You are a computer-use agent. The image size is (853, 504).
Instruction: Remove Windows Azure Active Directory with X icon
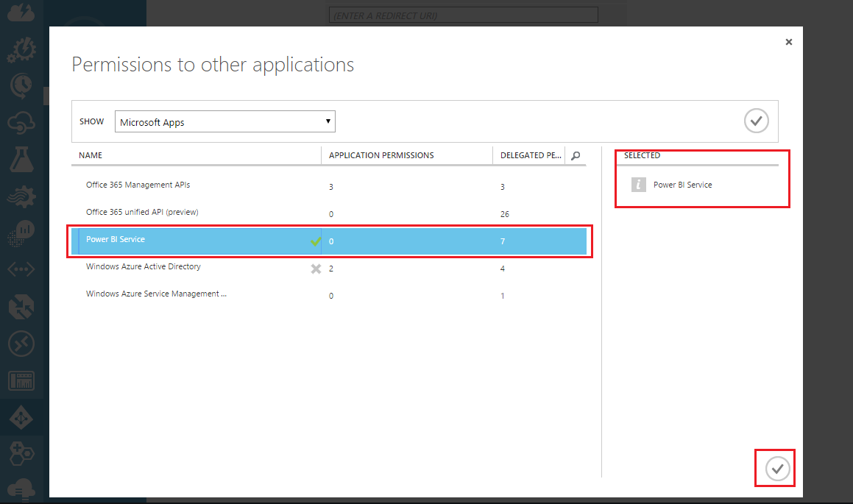pyautogui.click(x=316, y=269)
